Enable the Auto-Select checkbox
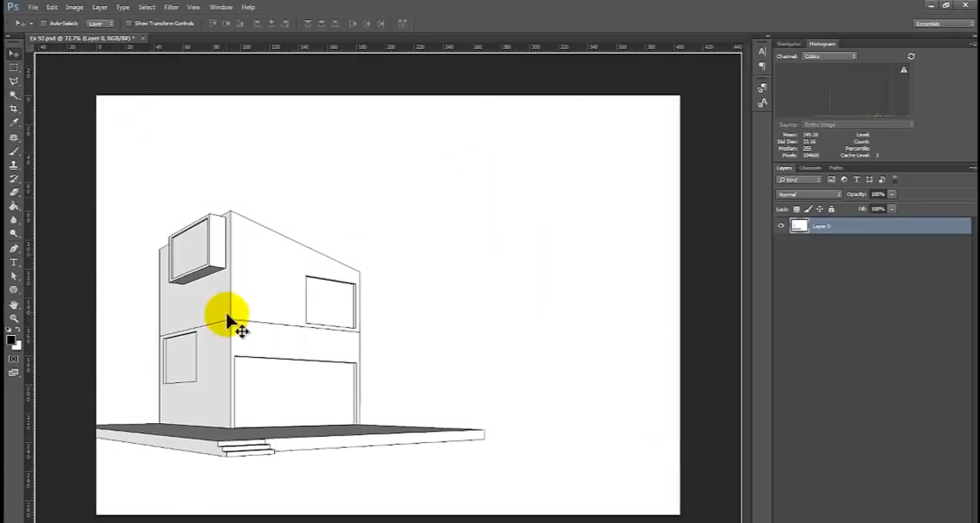980x523 pixels. coord(44,24)
